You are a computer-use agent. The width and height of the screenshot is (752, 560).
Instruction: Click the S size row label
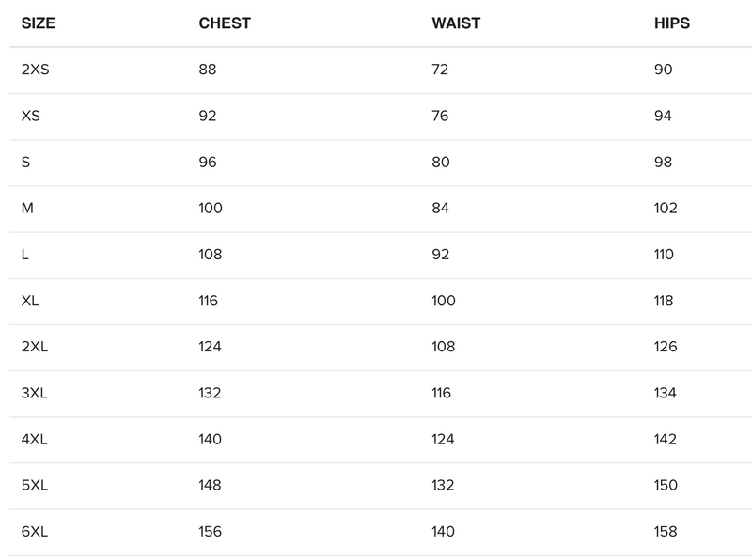pyautogui.click(x=25, y=163)
